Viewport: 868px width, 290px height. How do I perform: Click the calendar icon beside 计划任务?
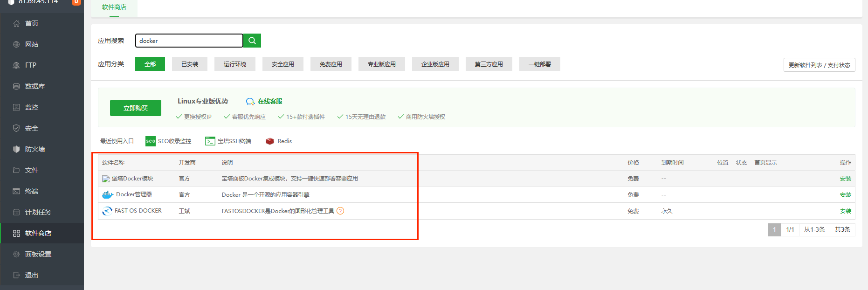(x=16, y=212)
